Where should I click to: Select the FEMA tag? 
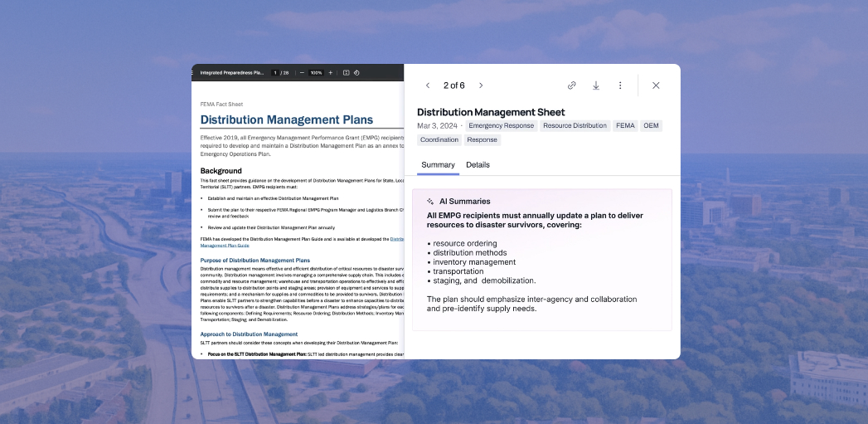(x=625, y=126)
